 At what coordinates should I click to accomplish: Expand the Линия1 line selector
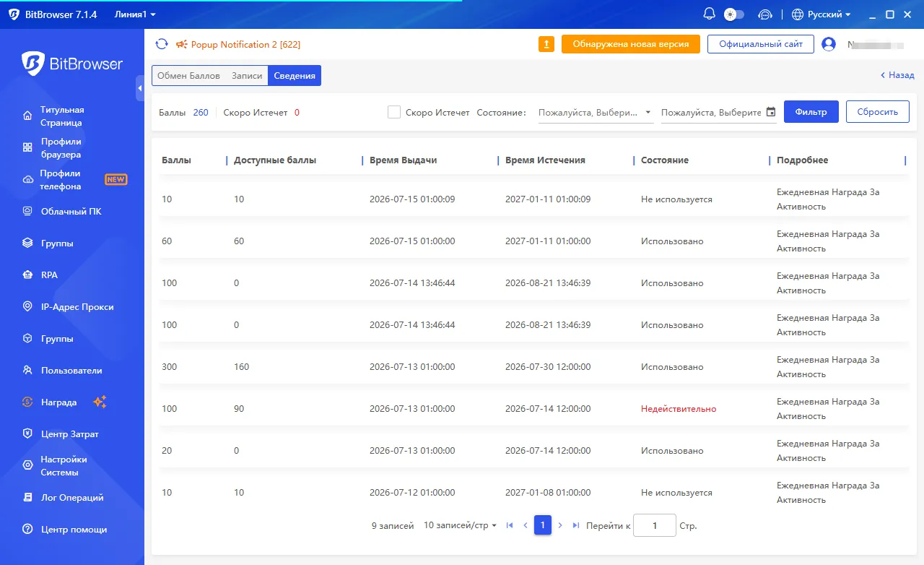pyautogui.click(x=135, y=14)
